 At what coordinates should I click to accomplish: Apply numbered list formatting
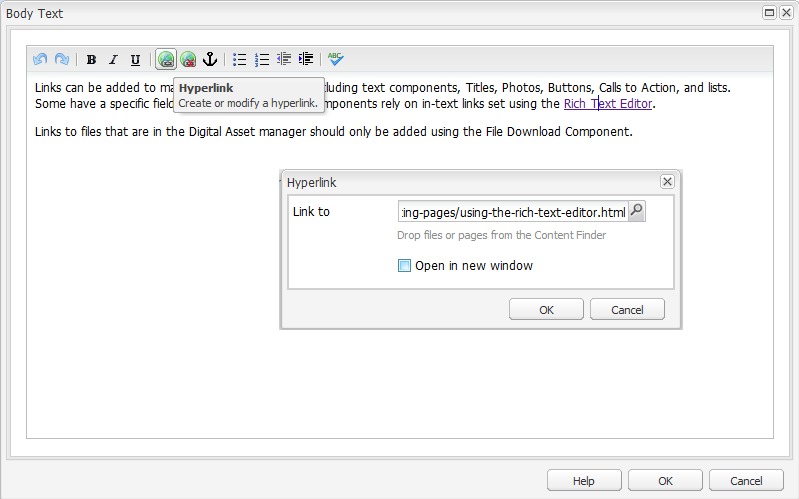[262, 60]
